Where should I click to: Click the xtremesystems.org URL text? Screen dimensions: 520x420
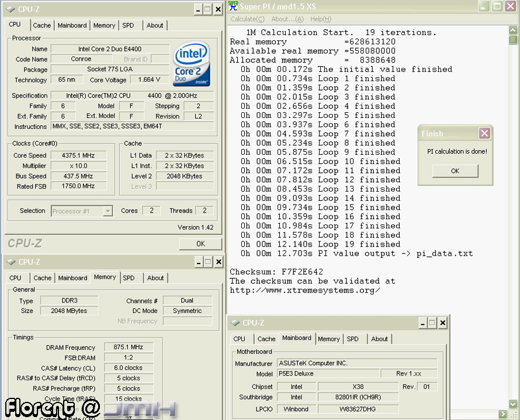[x=305, y=290]
